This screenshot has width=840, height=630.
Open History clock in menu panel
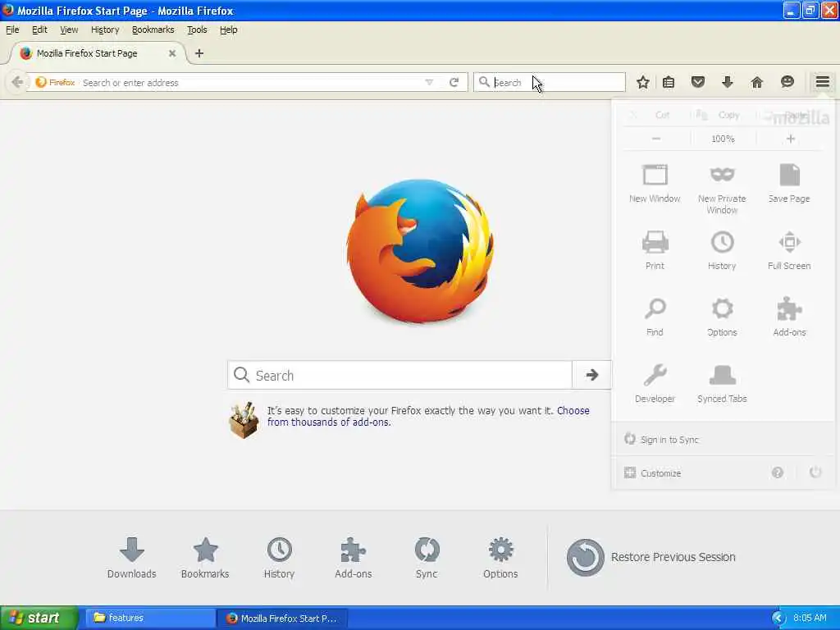point(722,250)
